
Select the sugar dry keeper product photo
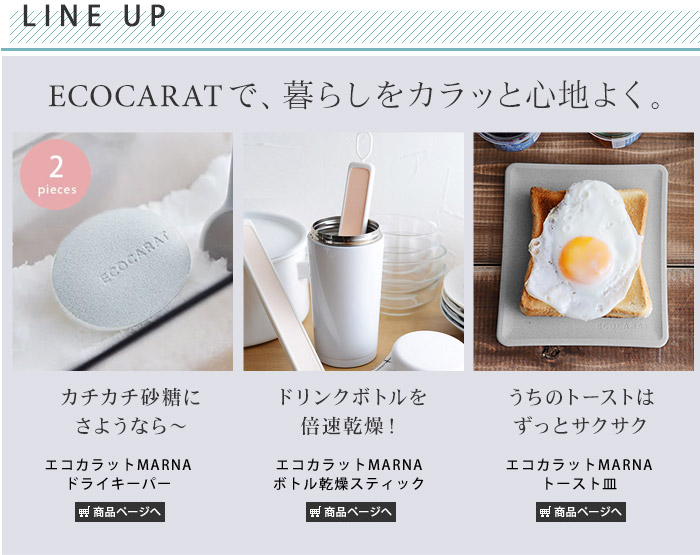pyautogui.click(x=123, y=251)
